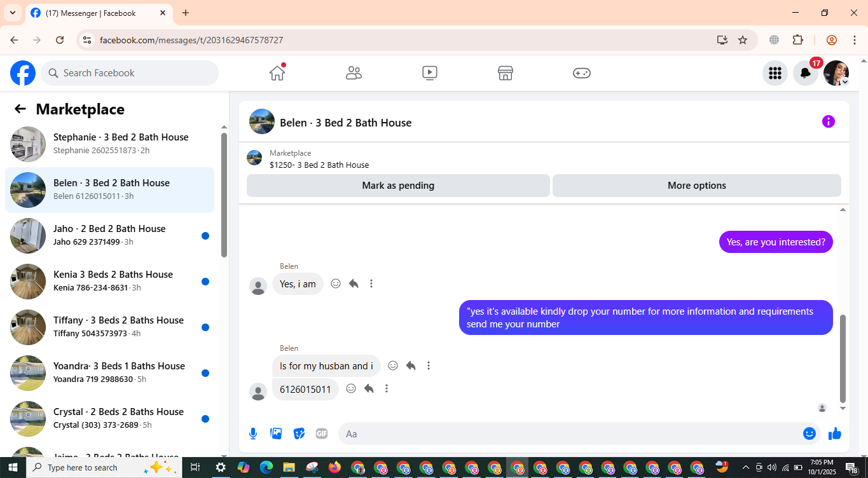Open Stephanie 3 Bed 2 Bath House conversation
Image resolution: width=868 pixels, height=478 pixels.
tap(109, 144)
